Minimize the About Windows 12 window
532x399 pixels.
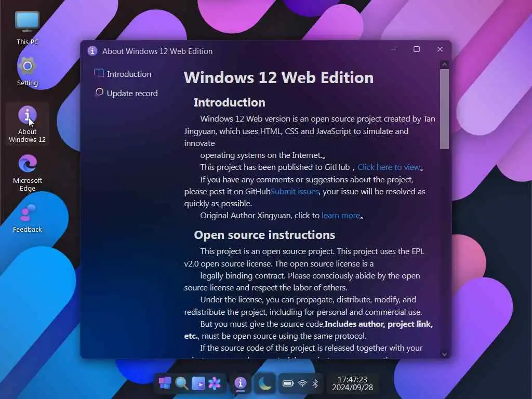pyautogui.click(x=393, y=49)
